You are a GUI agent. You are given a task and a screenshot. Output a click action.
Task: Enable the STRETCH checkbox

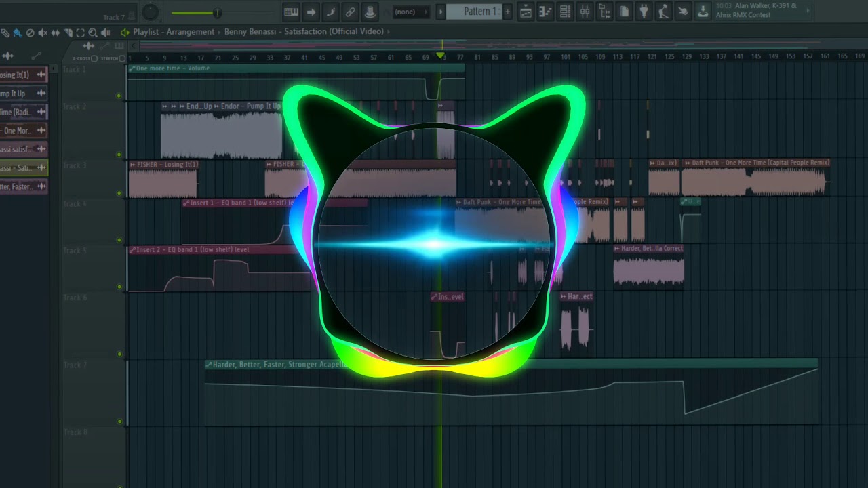point(122,58)
